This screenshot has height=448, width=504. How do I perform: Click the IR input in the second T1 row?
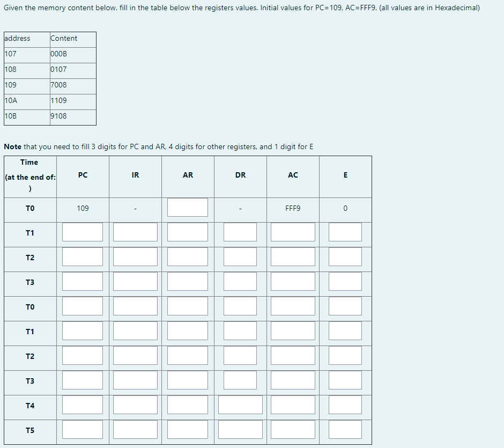click(135, 331)
